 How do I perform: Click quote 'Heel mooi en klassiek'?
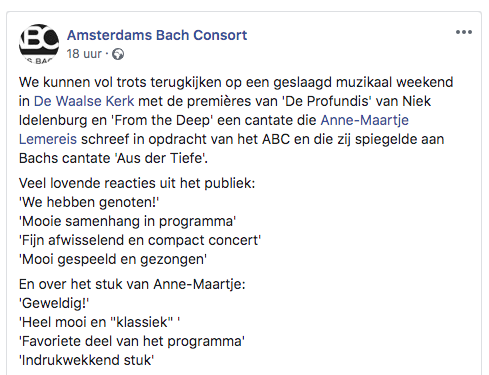(100, 322)
